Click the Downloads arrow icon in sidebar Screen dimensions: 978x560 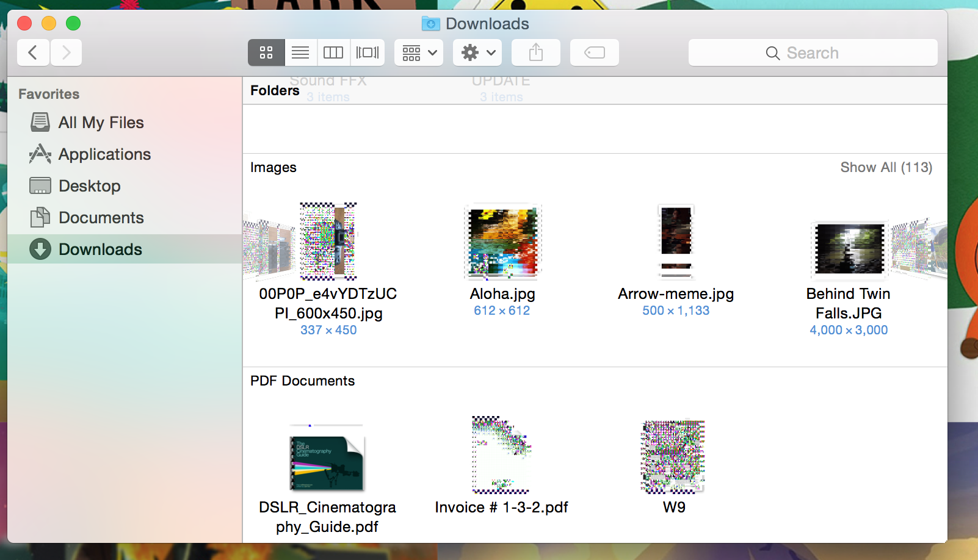coord(40,249)
